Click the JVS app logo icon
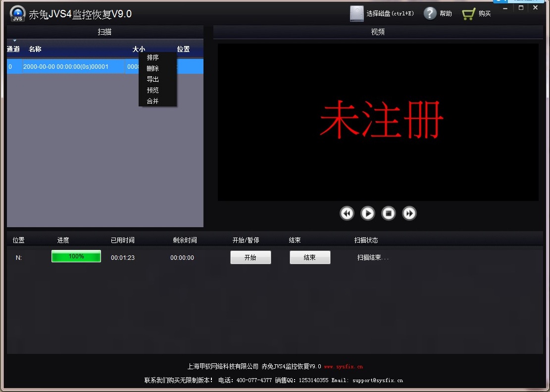 coord(17,14)
